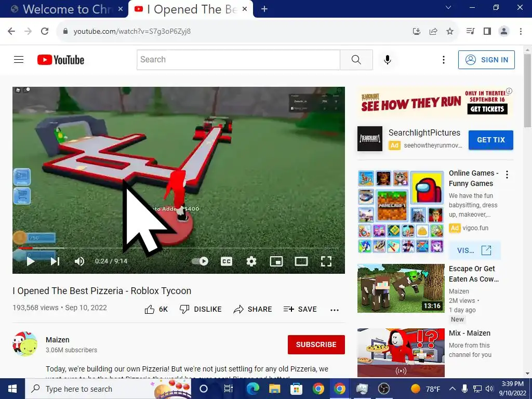
Task: Open the Chrome profile avatar
Action: 504,31
